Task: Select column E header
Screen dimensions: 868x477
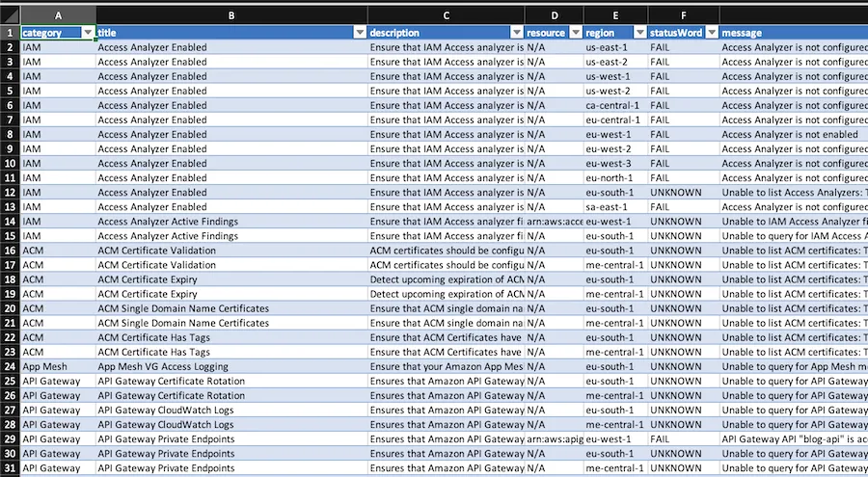Action: [x=615, y=15]
